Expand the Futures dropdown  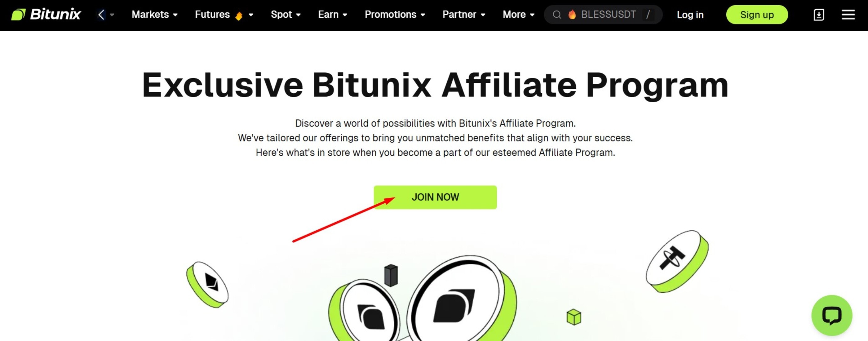click(x=224, y=15)
